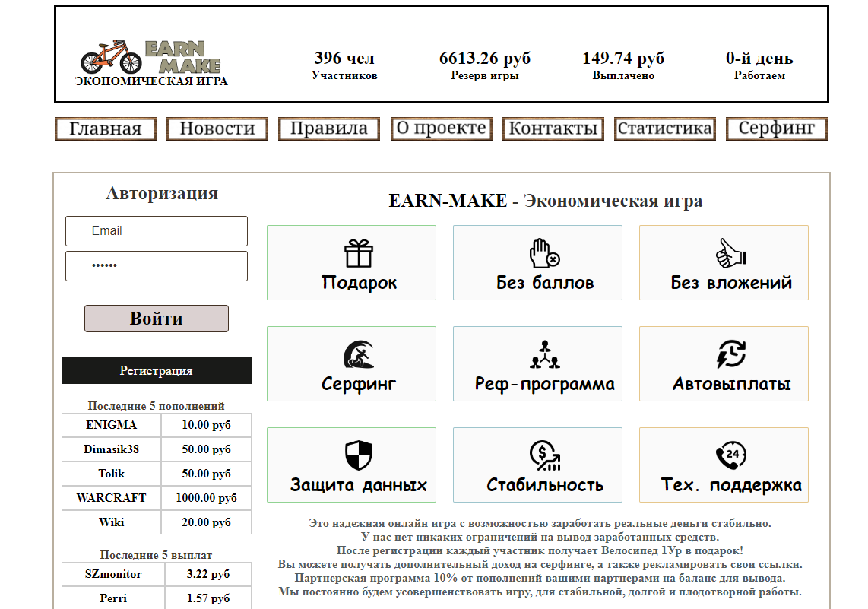The image size is (868, 609).
Task: Click the black Регистрация button
Action: 156,371
